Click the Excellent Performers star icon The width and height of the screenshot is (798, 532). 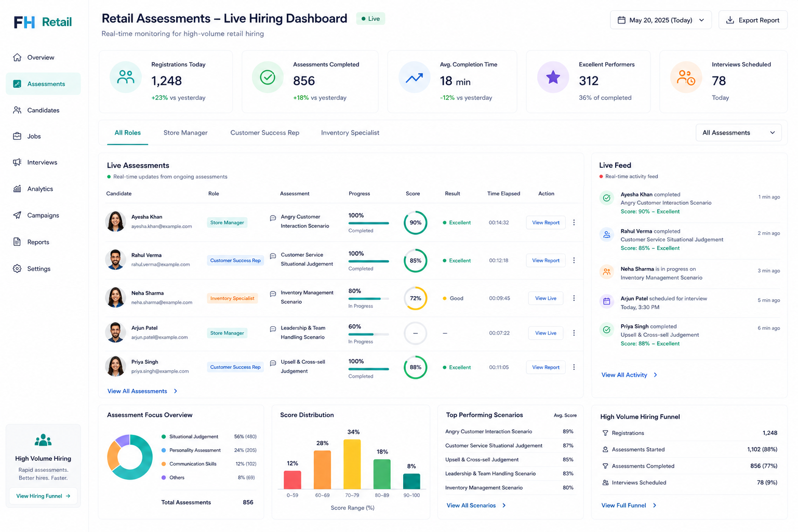[x=553, y=77]
